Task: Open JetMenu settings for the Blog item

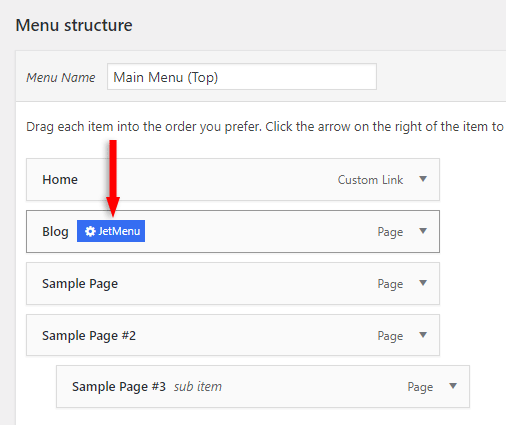Action: pyautogui.click(x=111, y=231)
